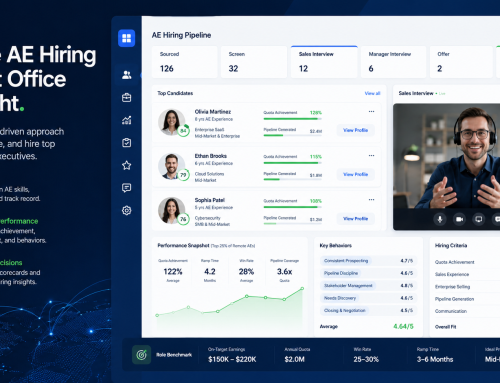Click the $150K – $220K On-Target Earnings value
The width and height of the screenshot is (500, 383).
point(232,359)
